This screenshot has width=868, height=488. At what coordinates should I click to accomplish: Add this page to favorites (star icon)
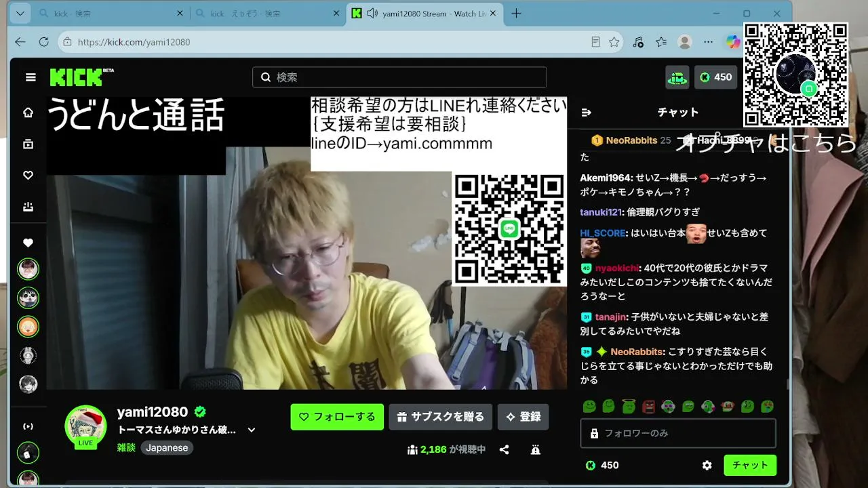click(x=614, y=42)
